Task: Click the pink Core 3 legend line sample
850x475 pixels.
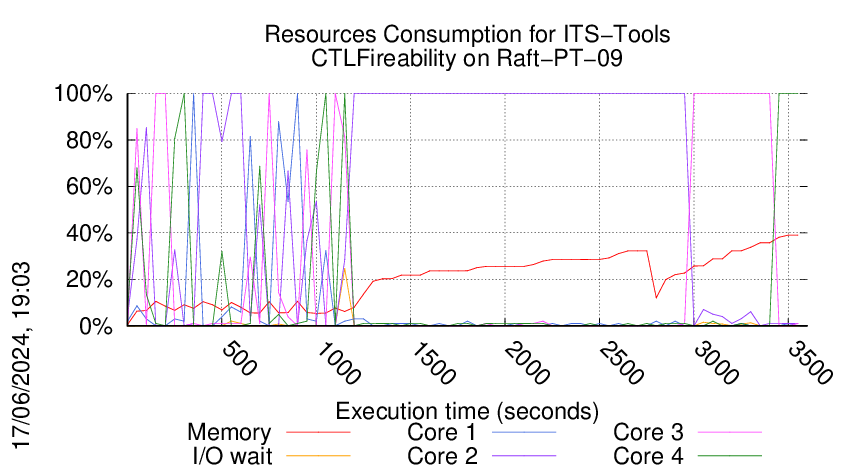Action: click(x=730, y=433)
